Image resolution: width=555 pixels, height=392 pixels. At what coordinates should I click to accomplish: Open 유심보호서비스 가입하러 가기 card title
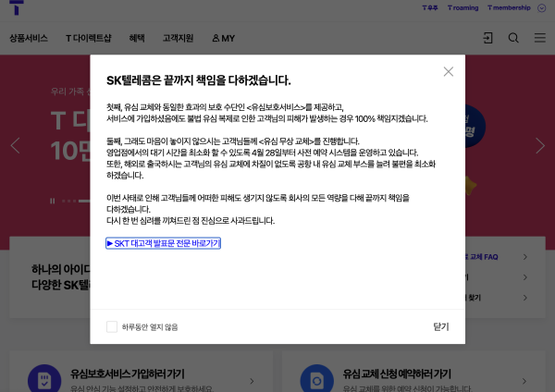(128, 374)
